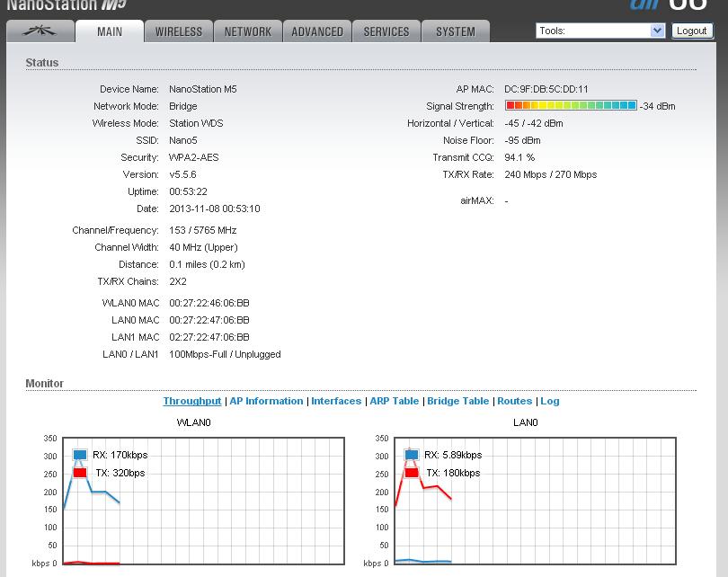
Task: Expand the Tools dropdown
Action: [600, 31]
